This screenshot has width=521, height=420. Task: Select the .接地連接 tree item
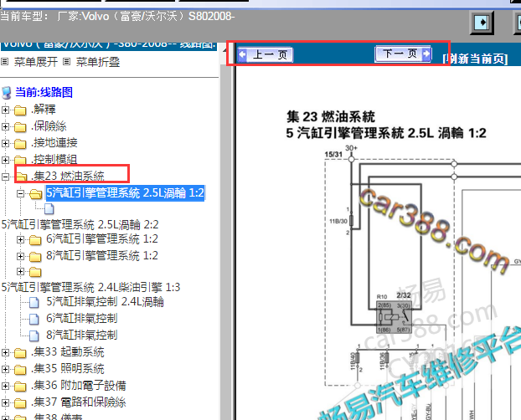54,143
